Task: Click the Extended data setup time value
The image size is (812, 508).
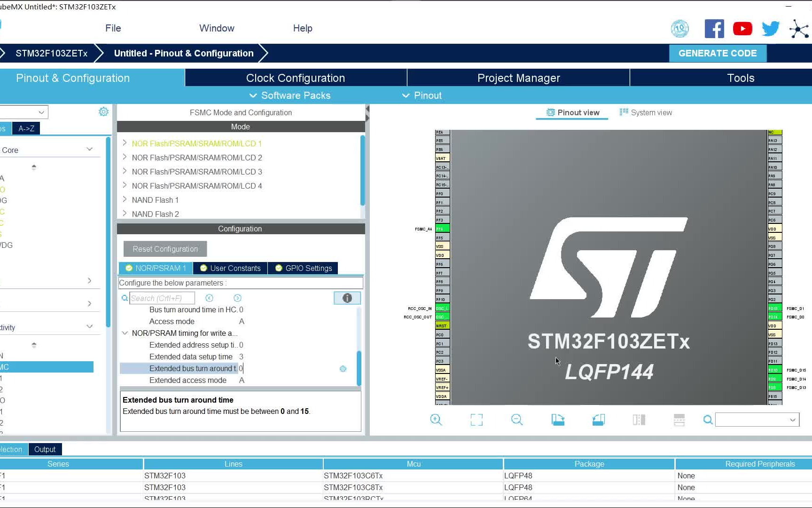Action: (241, 357)
